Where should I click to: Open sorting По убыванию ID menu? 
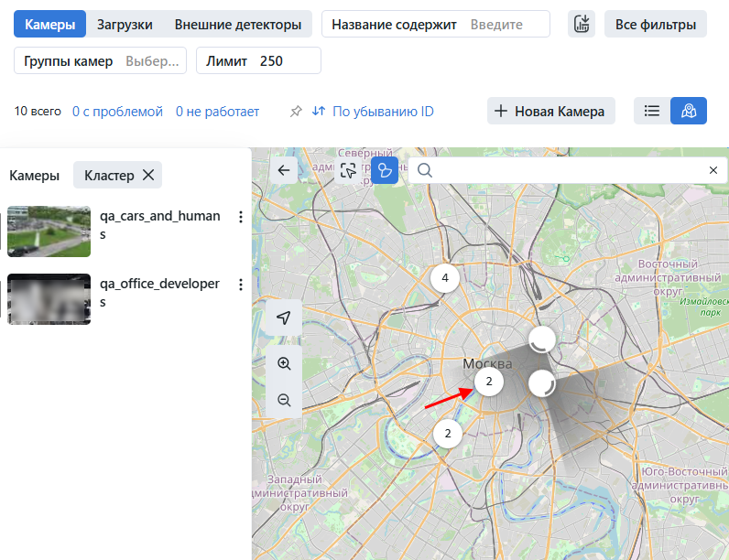[x=373, y=112]
